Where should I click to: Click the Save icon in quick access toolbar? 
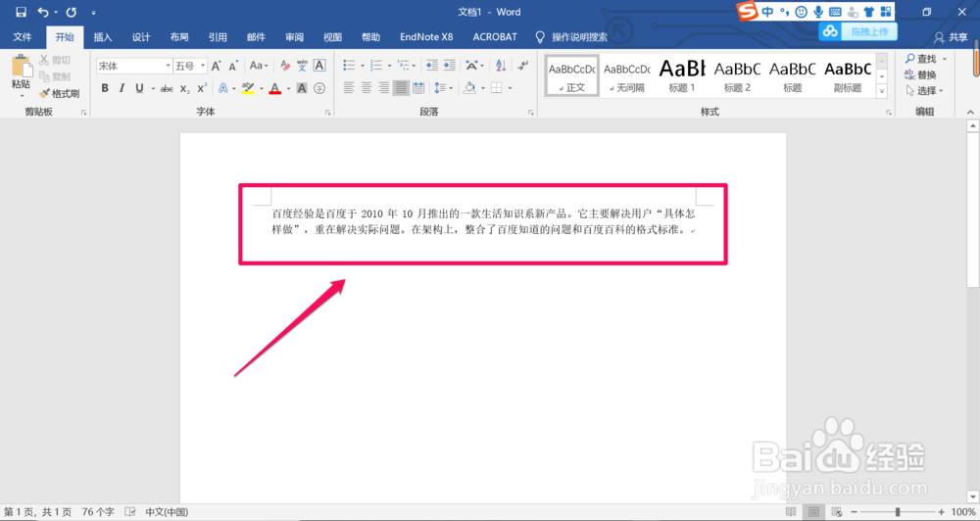click(21, 12)
